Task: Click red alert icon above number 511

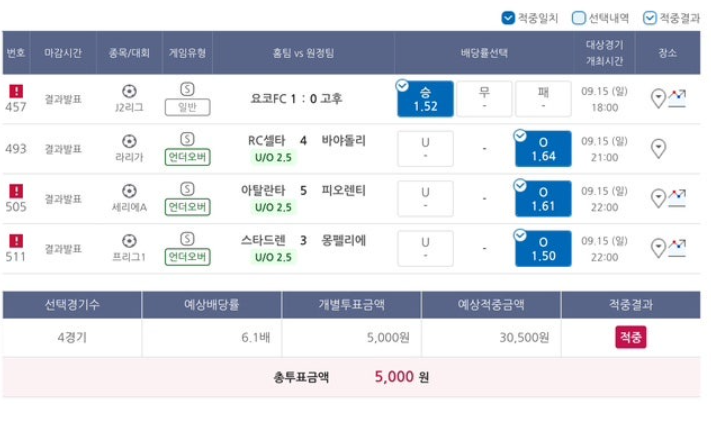Action: coord(16,241)
